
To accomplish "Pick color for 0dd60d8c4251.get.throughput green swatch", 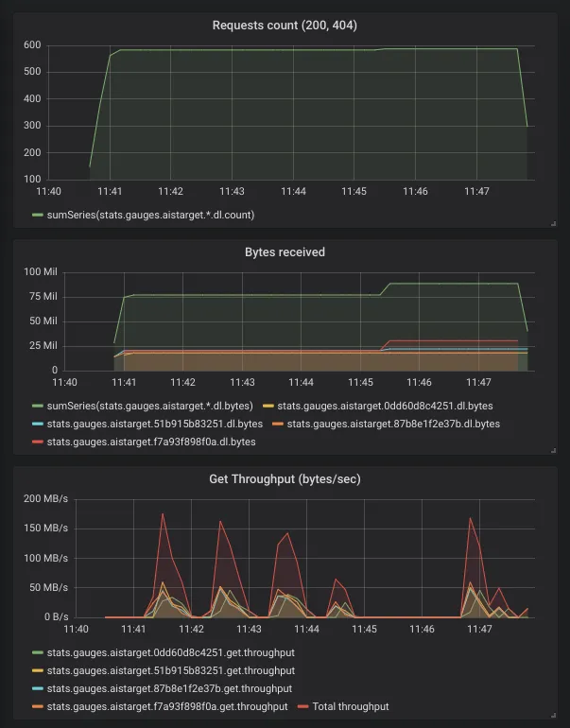I will [x=38, y=652].
